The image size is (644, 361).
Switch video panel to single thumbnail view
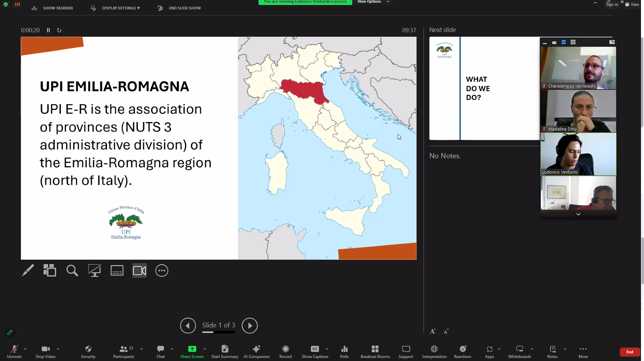pos(554,42)
